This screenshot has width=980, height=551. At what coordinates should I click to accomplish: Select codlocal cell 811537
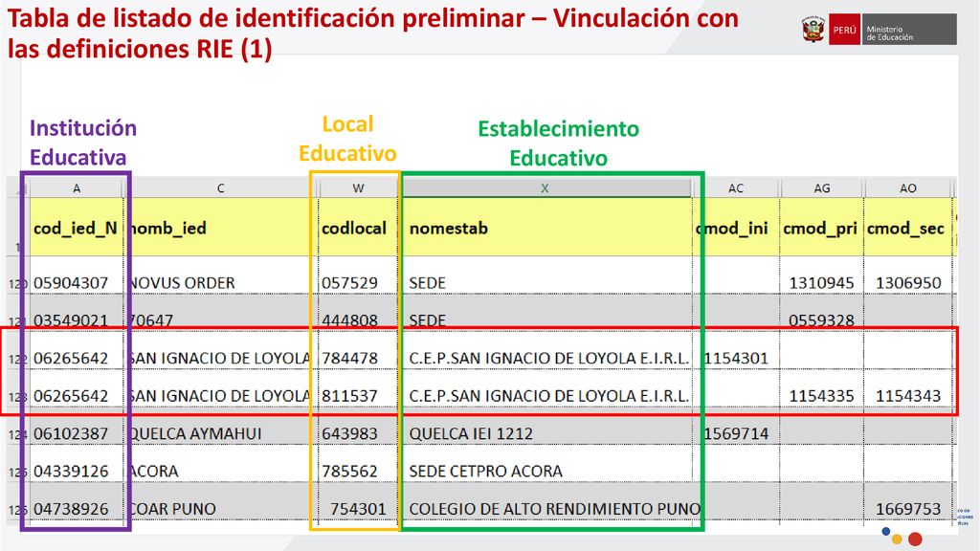(358, 388)
